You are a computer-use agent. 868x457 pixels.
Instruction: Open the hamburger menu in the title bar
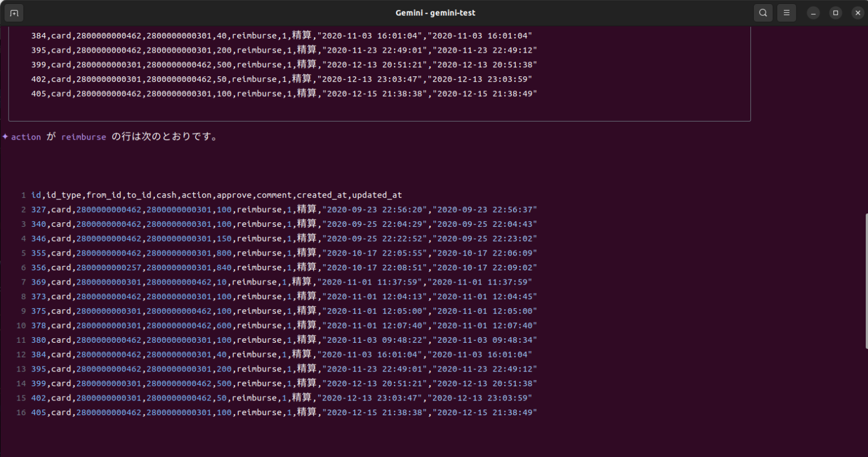point(787,12)
